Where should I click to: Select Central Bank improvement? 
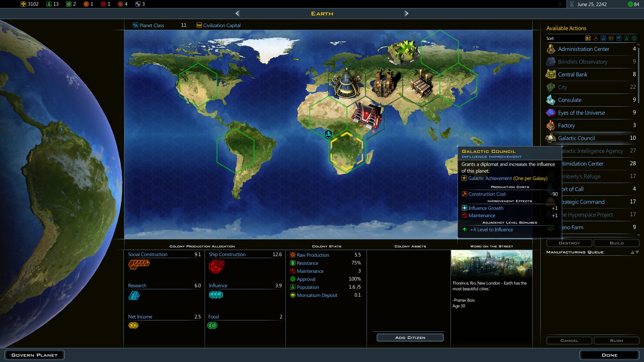(x=572, y=74)
